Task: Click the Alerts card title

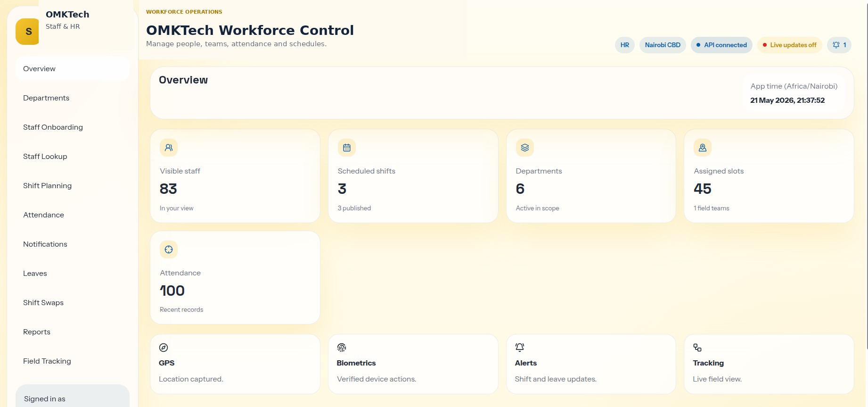Action: tap(526, 363)
